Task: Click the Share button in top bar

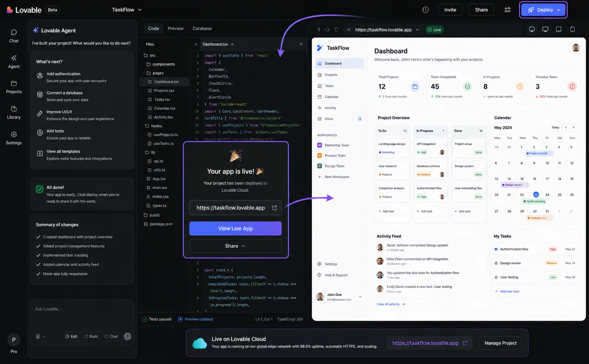Action: [x=481, y=10]
